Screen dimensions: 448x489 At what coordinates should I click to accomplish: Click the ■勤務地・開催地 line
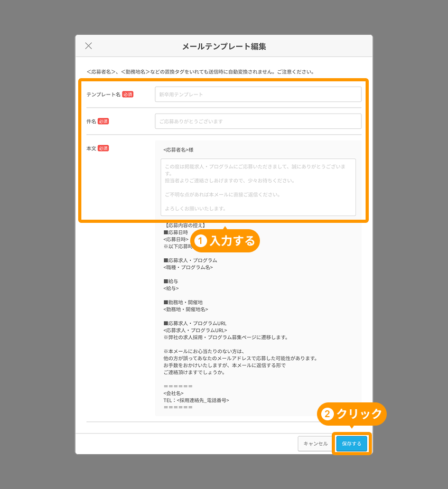pyautogui.click(x=183, y=302)
